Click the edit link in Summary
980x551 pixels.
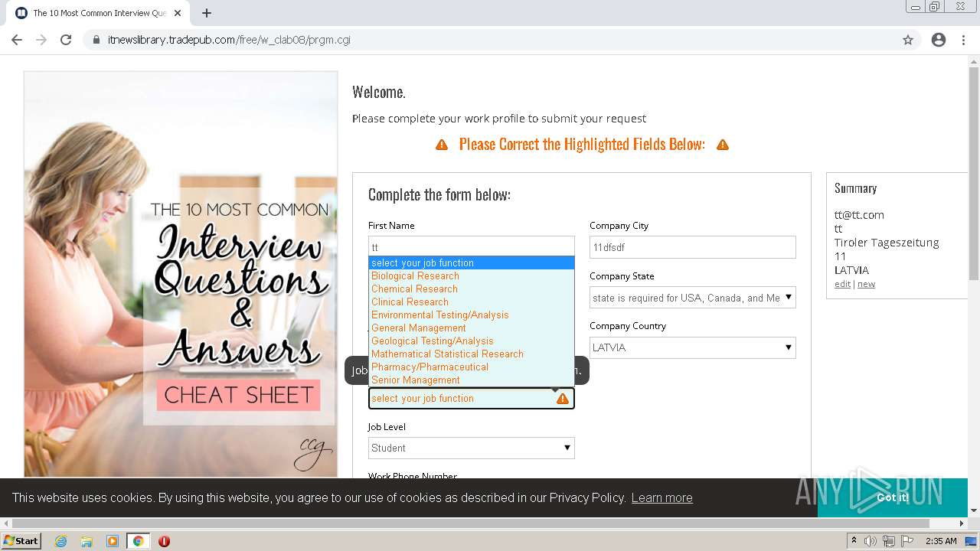tap(842, 284)
